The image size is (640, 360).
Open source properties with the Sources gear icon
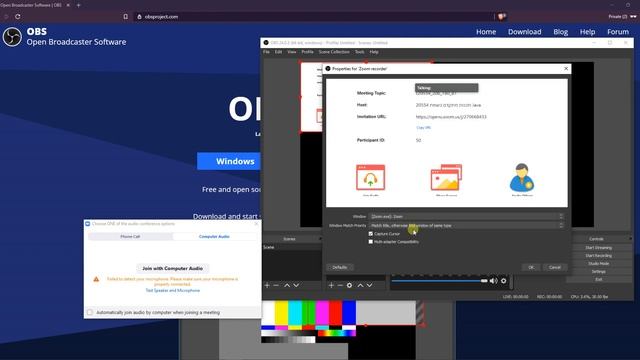[349, 285]
